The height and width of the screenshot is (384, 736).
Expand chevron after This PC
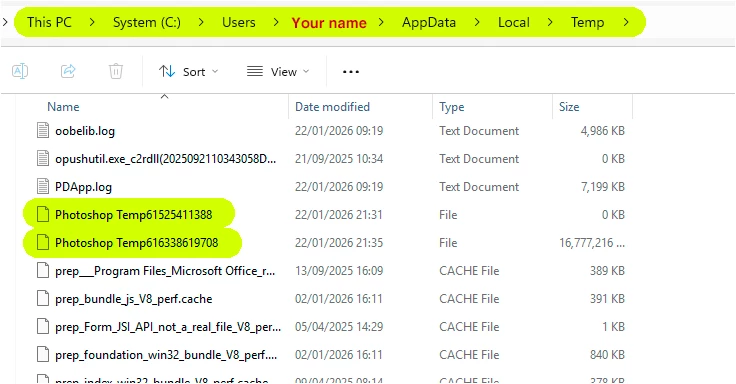point(92,22)
